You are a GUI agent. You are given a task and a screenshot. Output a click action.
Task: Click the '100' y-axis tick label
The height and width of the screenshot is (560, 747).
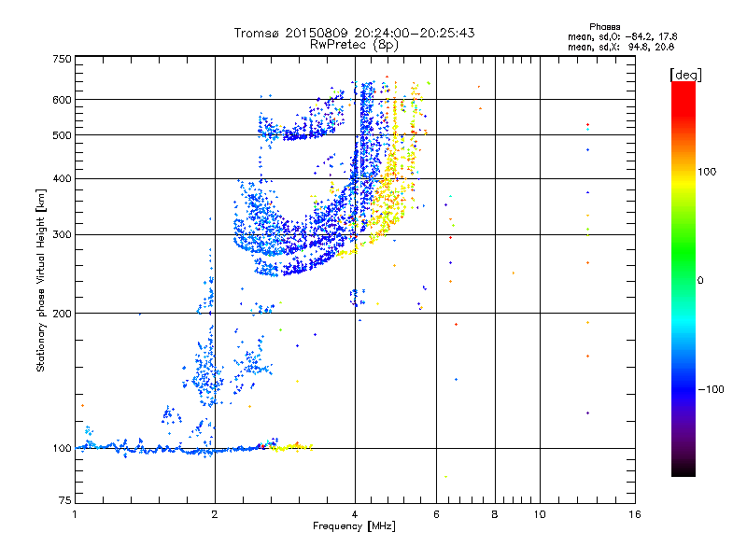(x=62, y=449)
